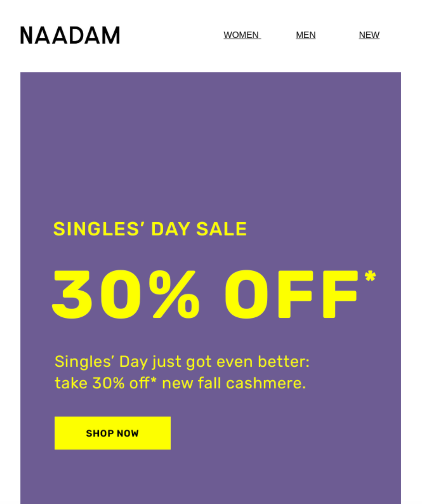Click the empty purple area above the heading
The height and width of the screenshot is (504, 422).
point(211,143)
